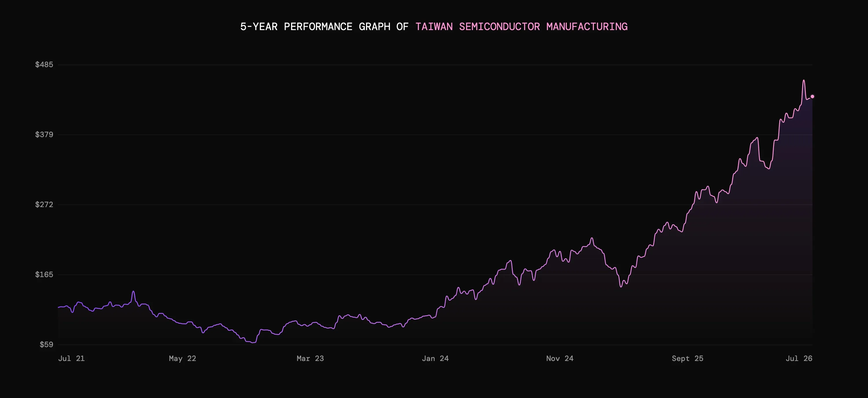Select the $379 y-axis label

tap(44, 134)
